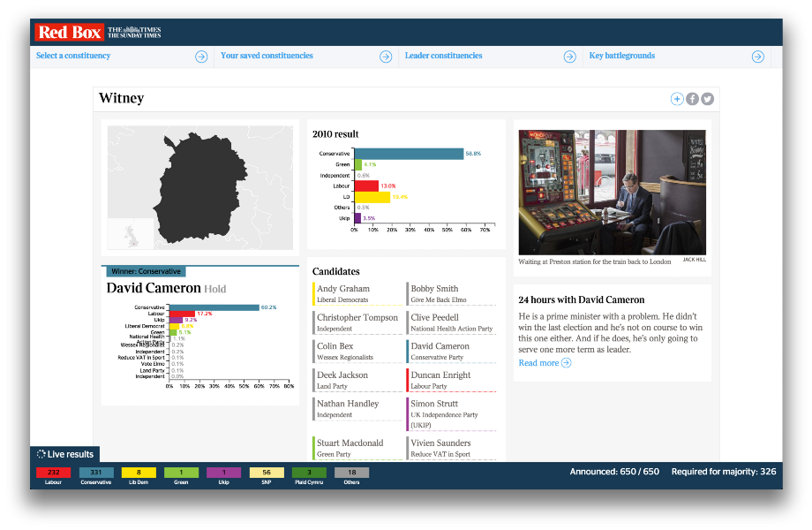
Task: Select candidate Duncan Enright, Labour Party
Action: pyautogui.click(x=440, y=380)
